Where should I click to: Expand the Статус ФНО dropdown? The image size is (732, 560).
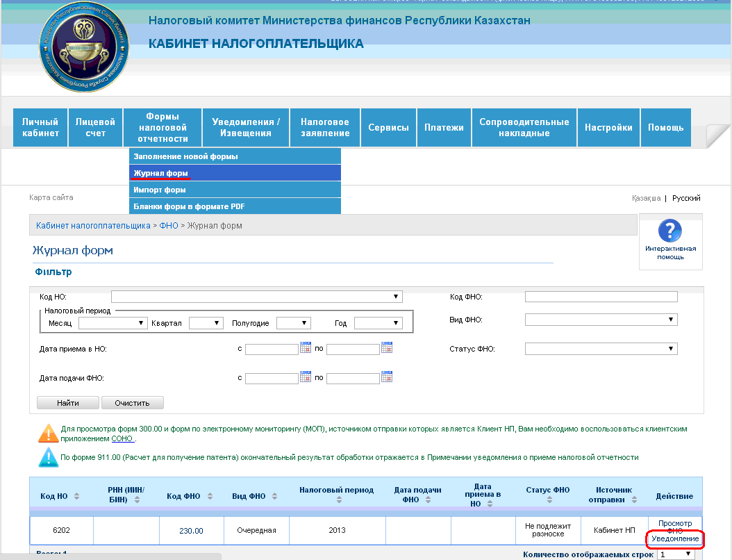[x=601, y=349]
